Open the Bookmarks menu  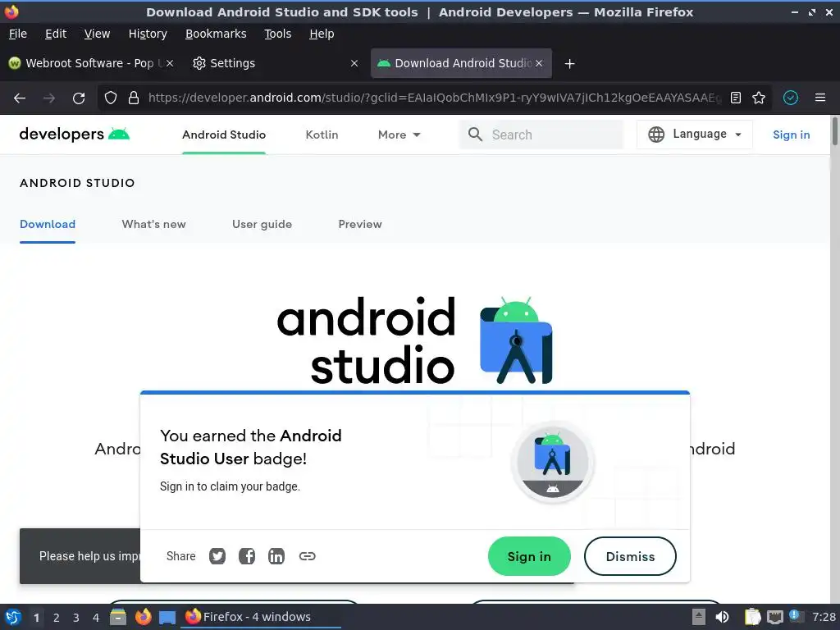(216, 34)
